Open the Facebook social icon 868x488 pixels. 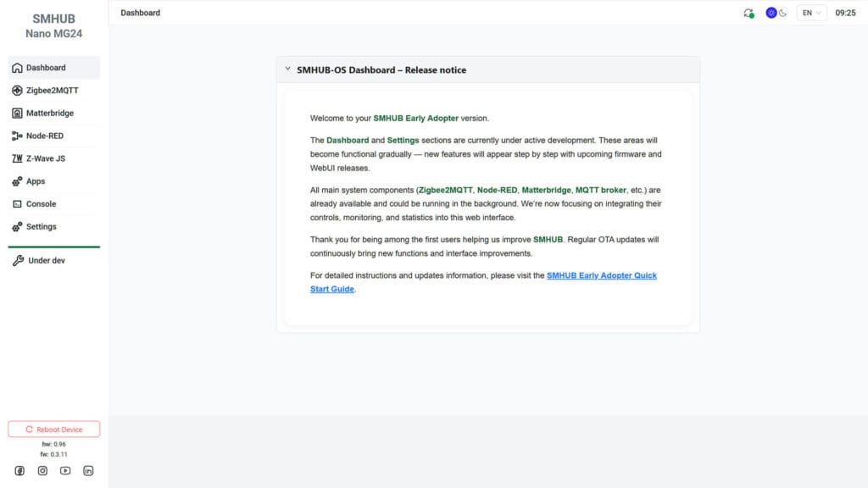coord(19,470)
